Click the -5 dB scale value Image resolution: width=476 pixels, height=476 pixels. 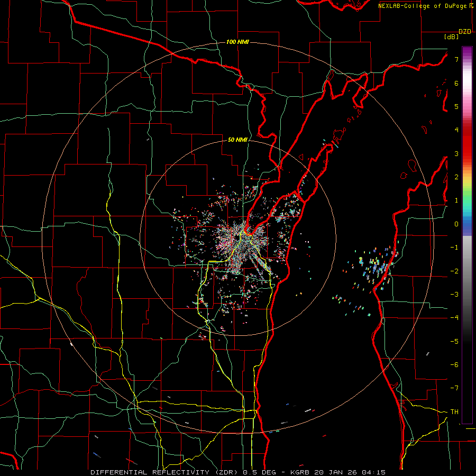coord(454,342)
